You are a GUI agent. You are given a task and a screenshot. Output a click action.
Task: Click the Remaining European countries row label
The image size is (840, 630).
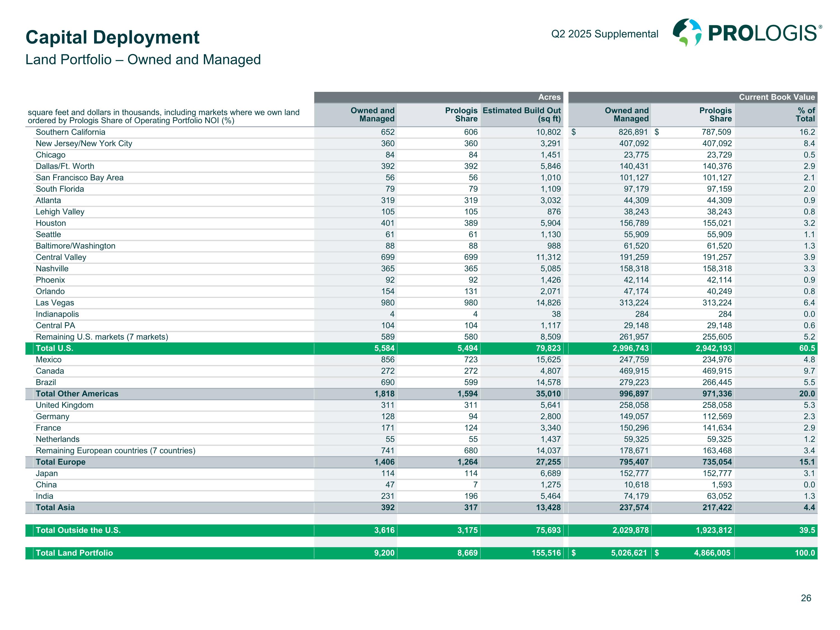coord(115,451)
